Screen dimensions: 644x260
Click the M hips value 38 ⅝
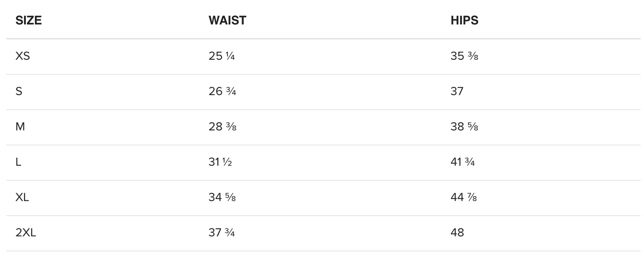(464, 127)
